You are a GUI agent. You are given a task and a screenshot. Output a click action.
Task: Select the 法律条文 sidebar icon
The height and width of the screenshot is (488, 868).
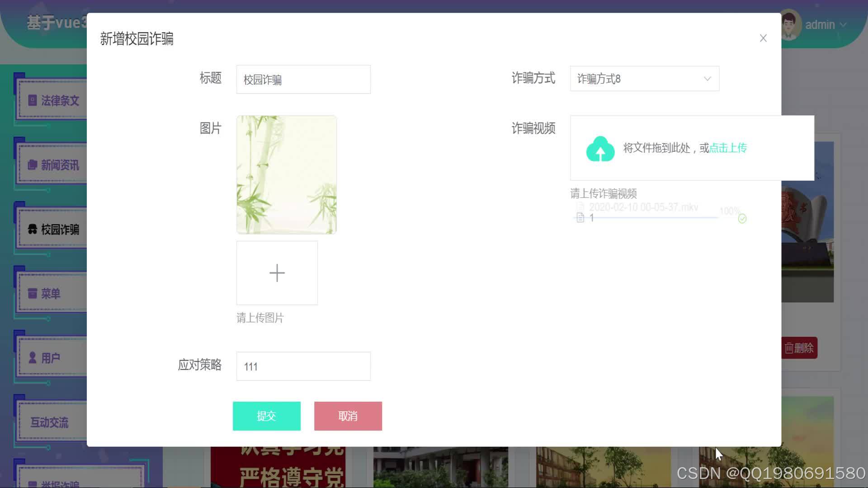click(32, 100)
